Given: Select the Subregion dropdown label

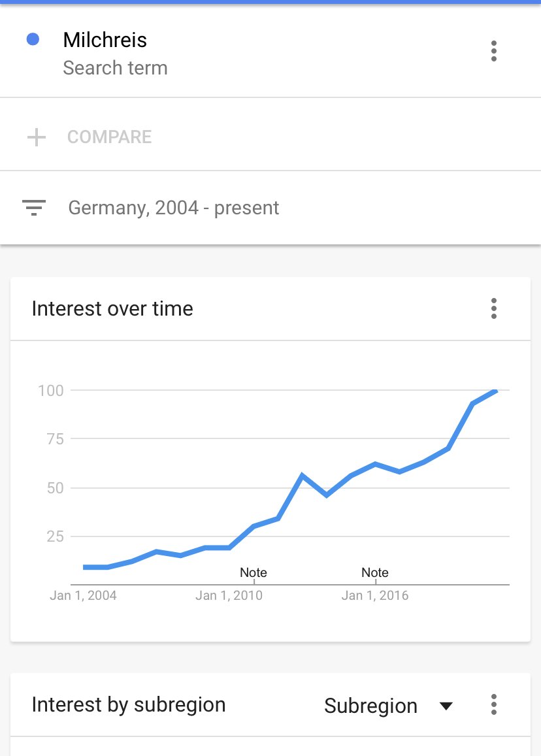Looking at the screenshot, I should 370,706.
